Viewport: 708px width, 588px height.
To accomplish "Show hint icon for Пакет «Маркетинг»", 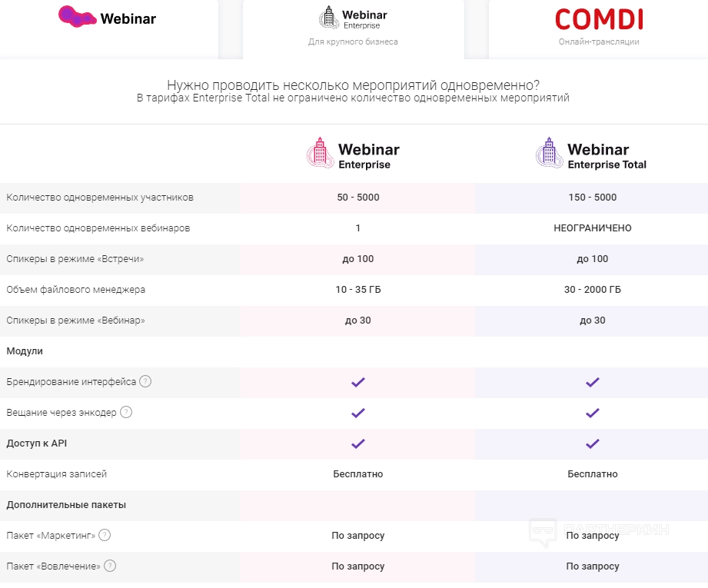I will (x=105, y=535).
